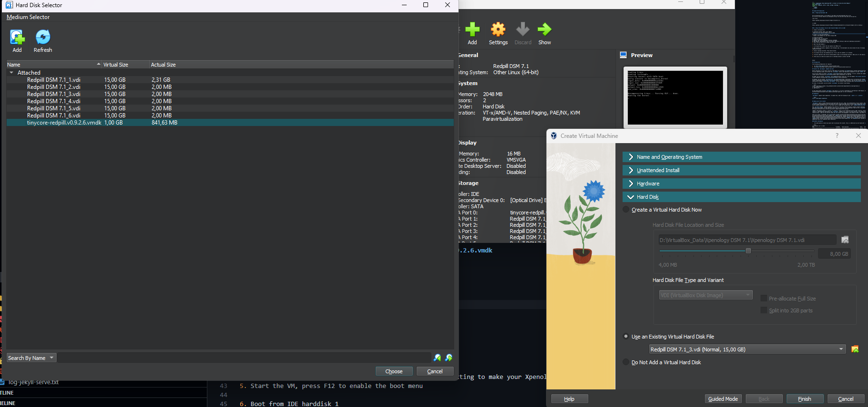Click the hard disk file location browse icon
868x407 pixels.
click(845, 240)
